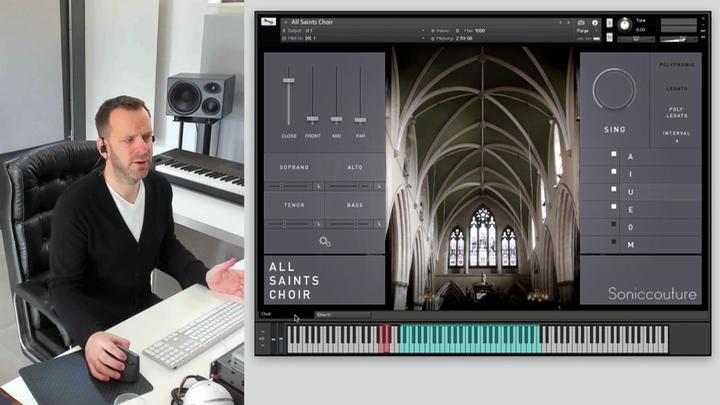Click the Soniccouture logo text

tap(652, 294)
